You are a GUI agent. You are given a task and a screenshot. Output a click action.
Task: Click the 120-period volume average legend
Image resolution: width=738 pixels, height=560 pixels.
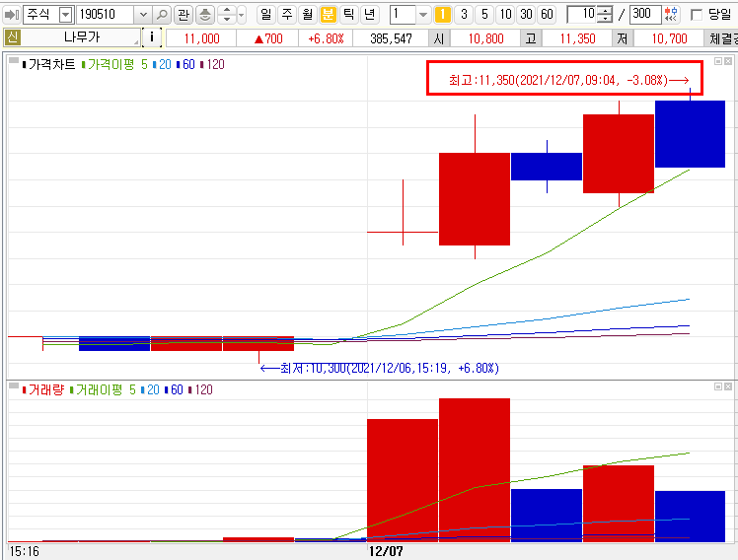pyautogui.click(x=200, y=389)
